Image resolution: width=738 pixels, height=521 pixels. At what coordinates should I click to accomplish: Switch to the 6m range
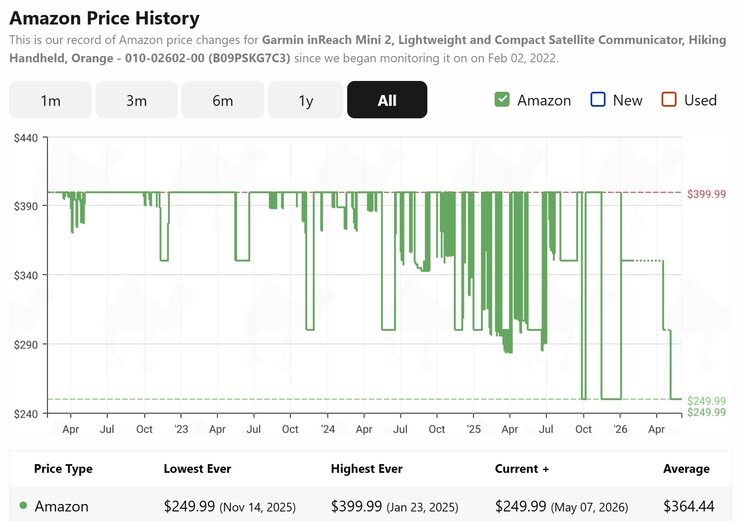point(223,100)
